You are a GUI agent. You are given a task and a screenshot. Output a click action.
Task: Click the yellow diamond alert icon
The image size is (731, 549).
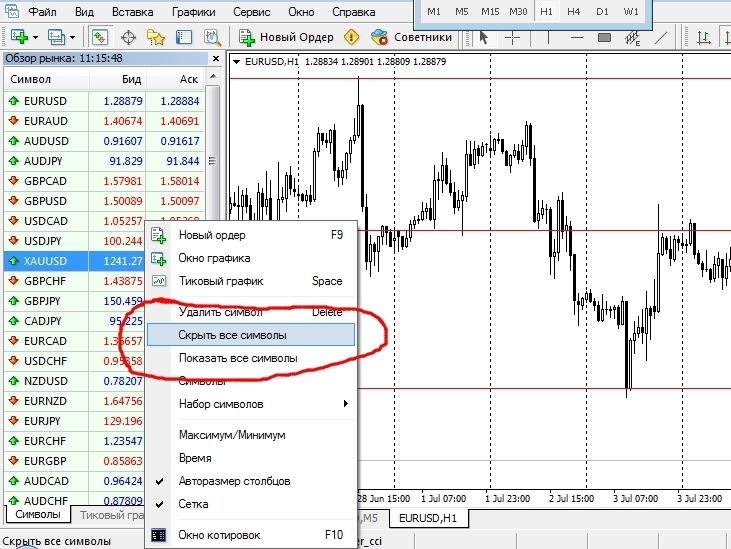[x=352, y=37]
